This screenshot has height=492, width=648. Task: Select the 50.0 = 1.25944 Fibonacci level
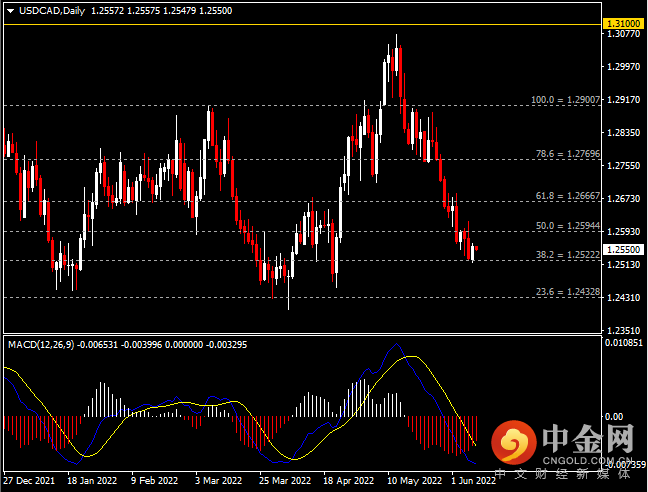tap(568, 226)
